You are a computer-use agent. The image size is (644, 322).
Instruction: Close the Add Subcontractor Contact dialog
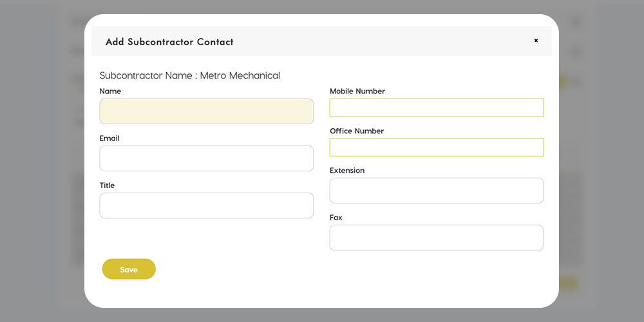coord(536,41)
